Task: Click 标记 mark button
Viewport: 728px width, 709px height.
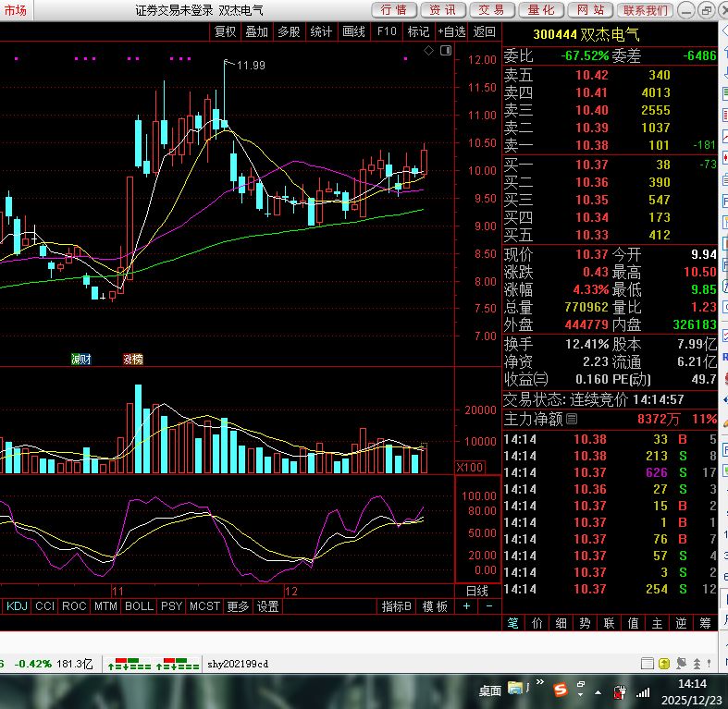Action: [418, 31]
